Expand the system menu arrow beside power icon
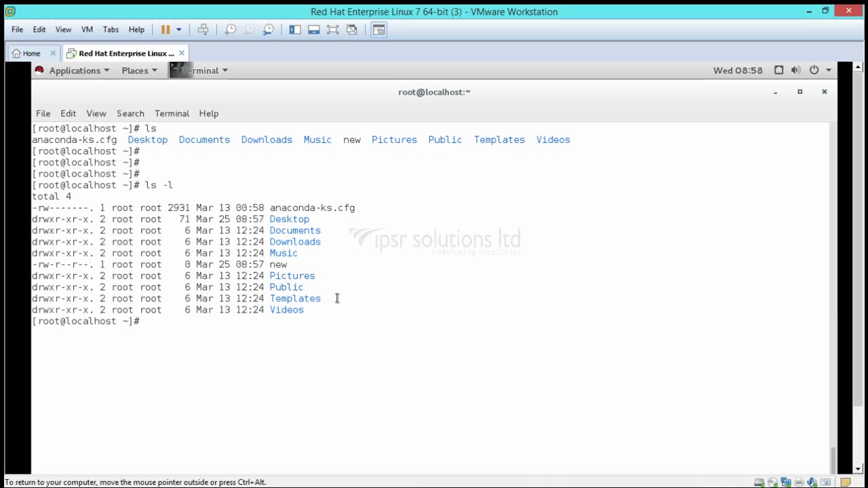This screenshot has width=868, height=488. 829,70
